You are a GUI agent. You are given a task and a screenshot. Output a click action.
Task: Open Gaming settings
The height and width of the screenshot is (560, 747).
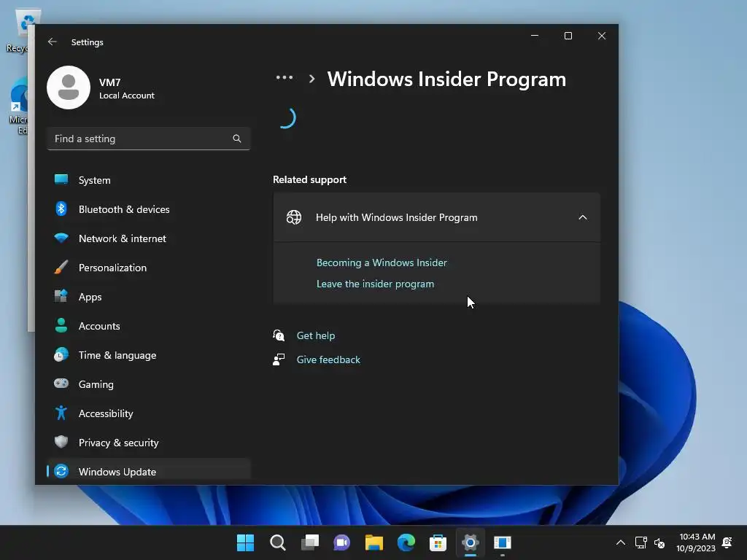coord(149,384)
